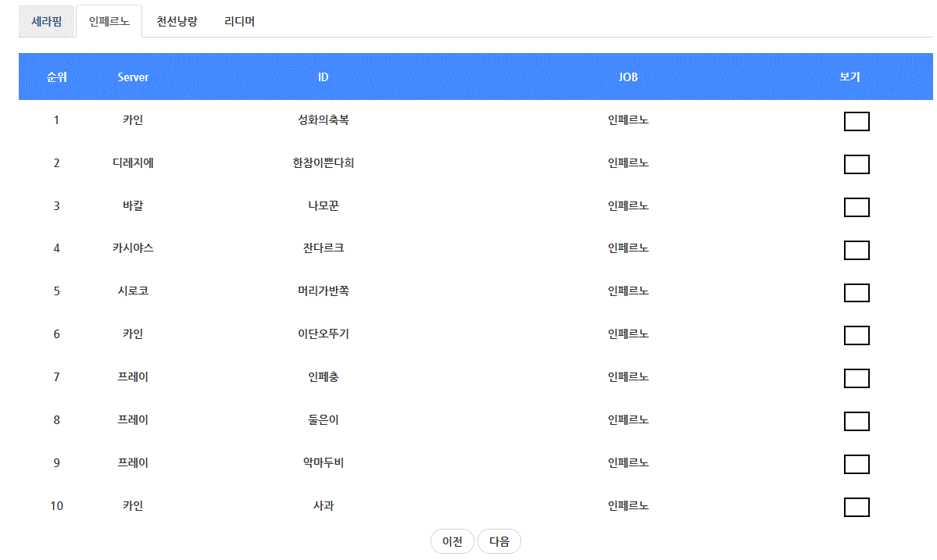
Task: Select ID 악마두비
Action: (324, 462)
